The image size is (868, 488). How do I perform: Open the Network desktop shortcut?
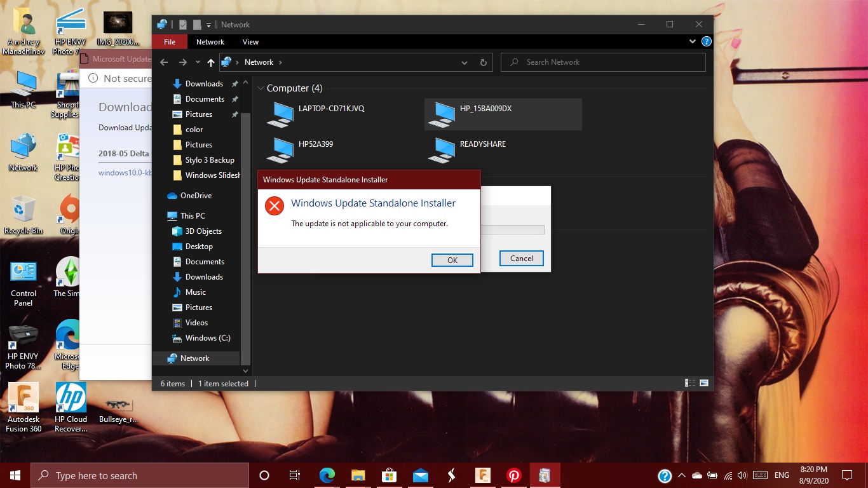click(24, 152)
